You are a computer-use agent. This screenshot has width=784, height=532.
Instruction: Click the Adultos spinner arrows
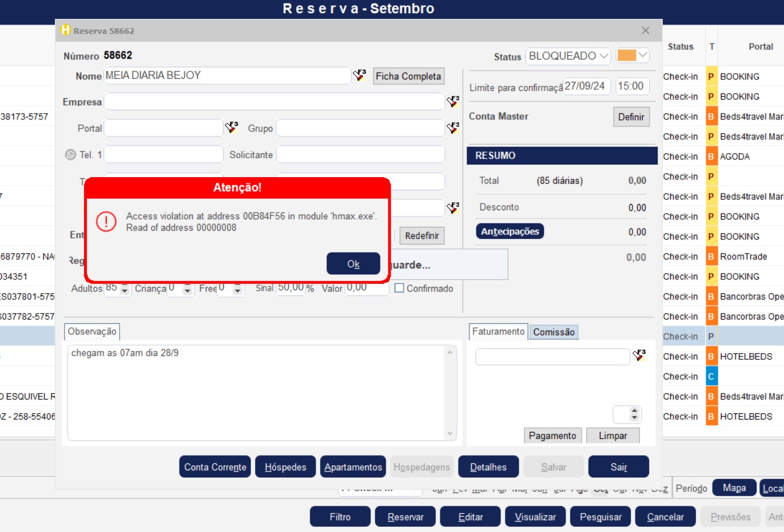(x=125, y=289)
